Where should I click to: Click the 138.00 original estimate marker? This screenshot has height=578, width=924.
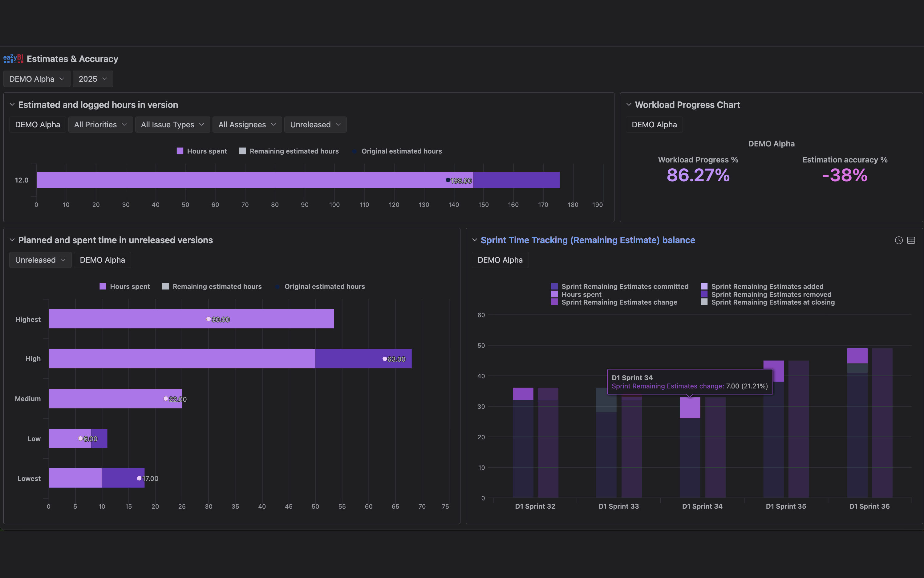pos(448,180)
